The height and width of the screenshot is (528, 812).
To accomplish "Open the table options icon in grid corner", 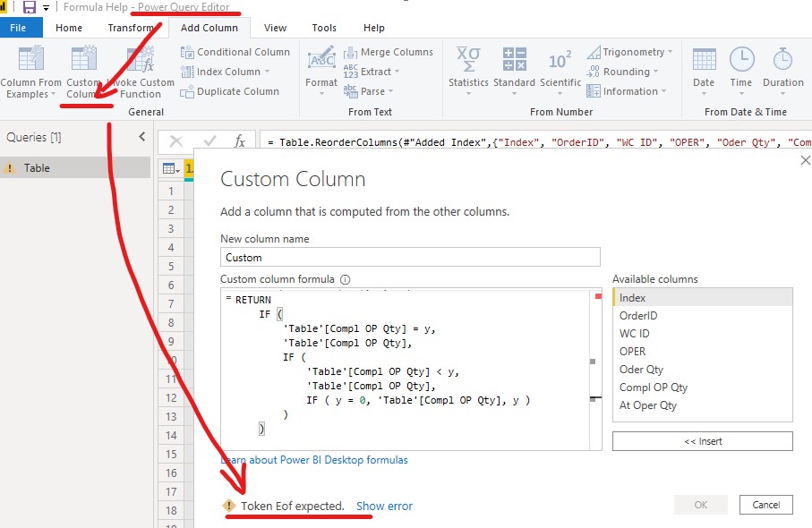I will tap(170, 168).
